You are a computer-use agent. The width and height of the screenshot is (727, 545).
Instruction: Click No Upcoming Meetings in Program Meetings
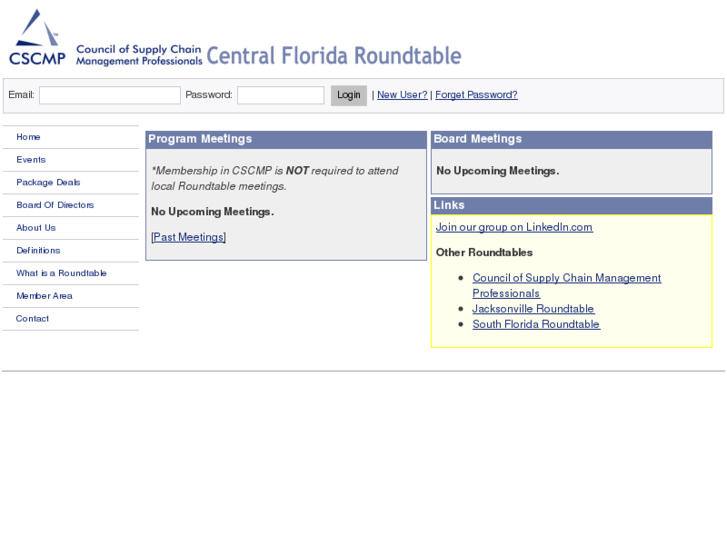pos(212,212)
